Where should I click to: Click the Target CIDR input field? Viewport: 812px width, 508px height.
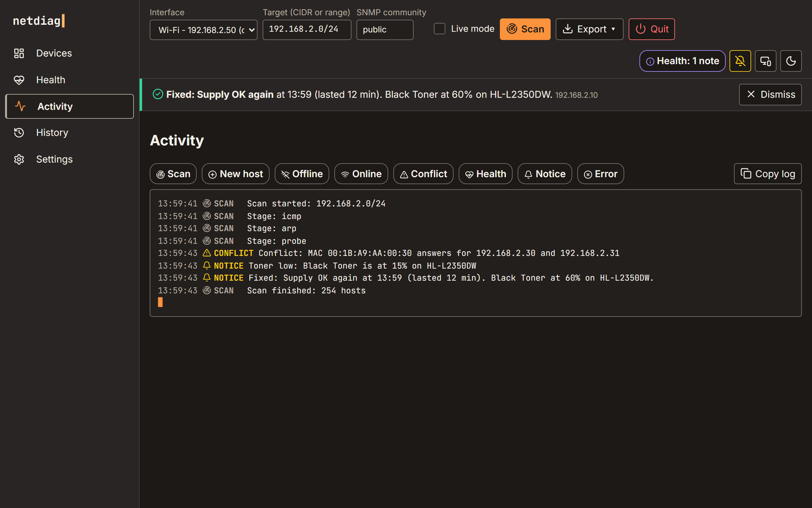[x=307, y=30]
